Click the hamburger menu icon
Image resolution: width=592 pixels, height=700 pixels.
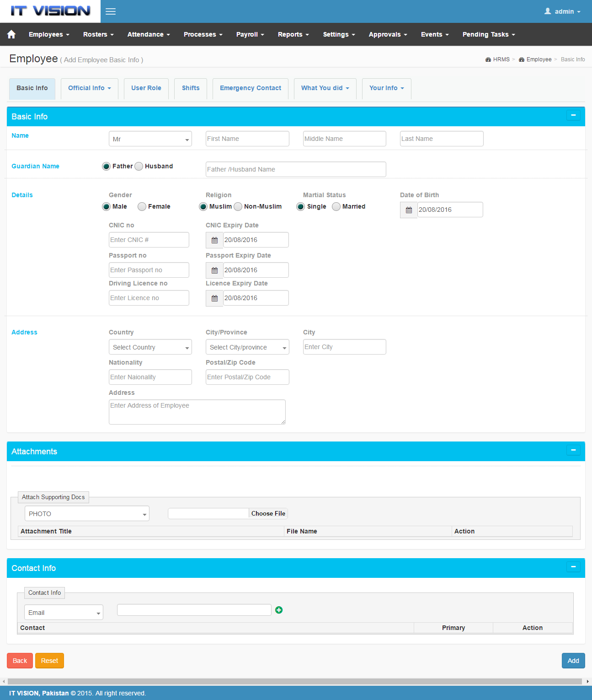tap(110, 11)
